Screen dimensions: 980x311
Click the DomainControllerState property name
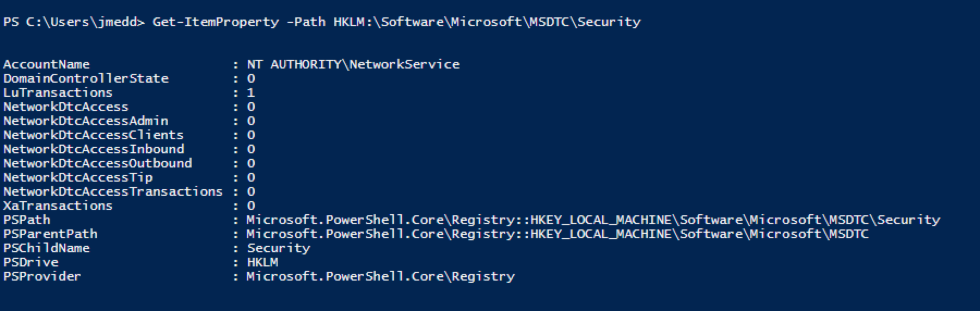[86, 78]
